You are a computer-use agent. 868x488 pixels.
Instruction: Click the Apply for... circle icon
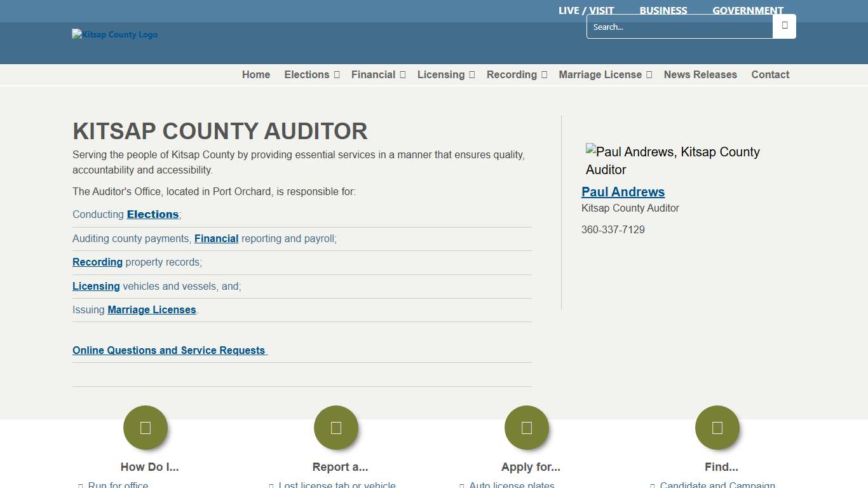[527, 428]
